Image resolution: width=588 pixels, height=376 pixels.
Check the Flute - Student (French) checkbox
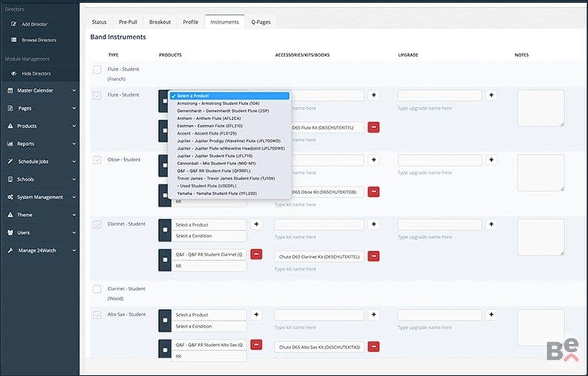coord(97,70)
